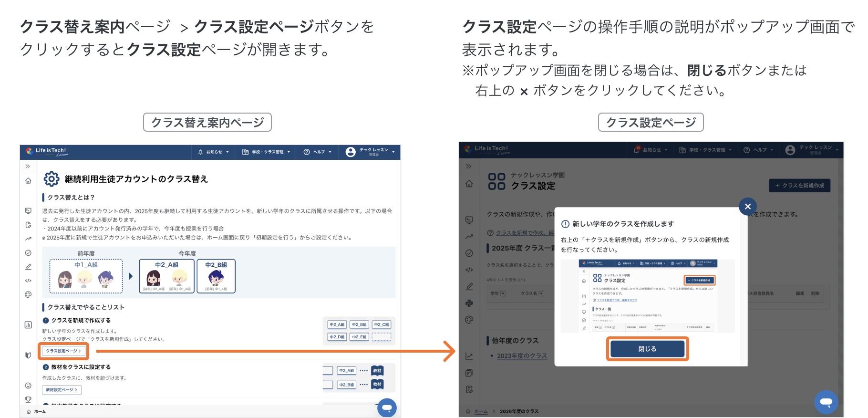868x418 pixels.
Task: Expand the sidebar on the クラス替え page
Action: click(28, 166)
